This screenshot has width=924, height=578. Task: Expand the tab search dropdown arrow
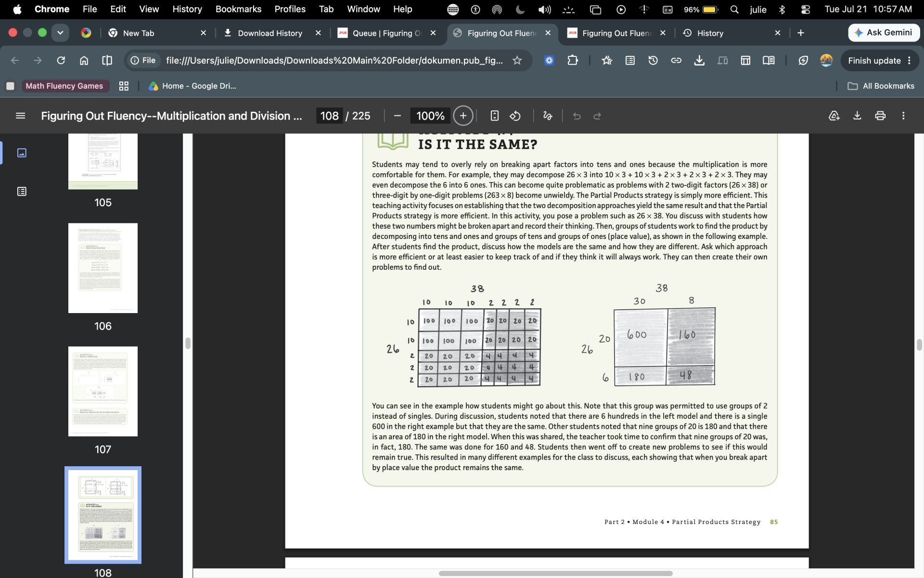[60, 33]
